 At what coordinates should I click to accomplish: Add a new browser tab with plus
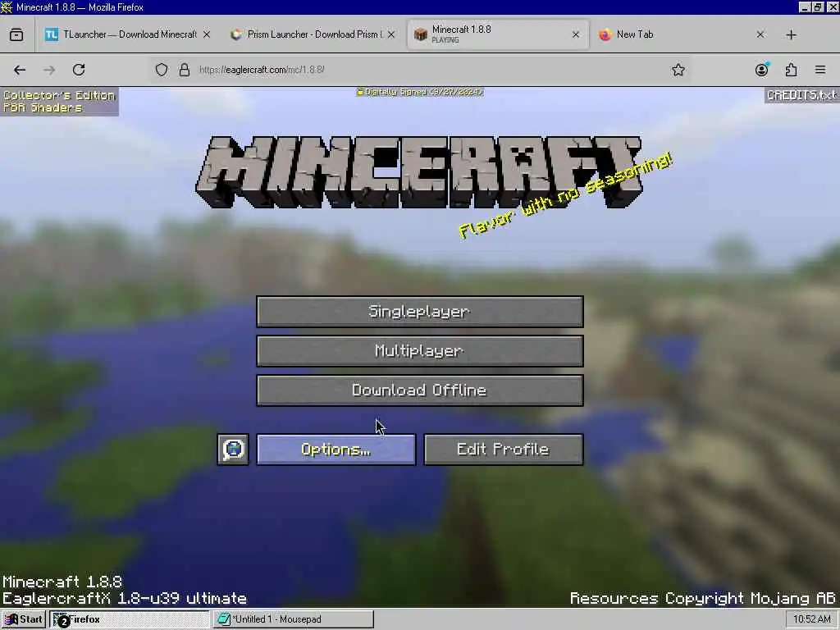(792, 34)
